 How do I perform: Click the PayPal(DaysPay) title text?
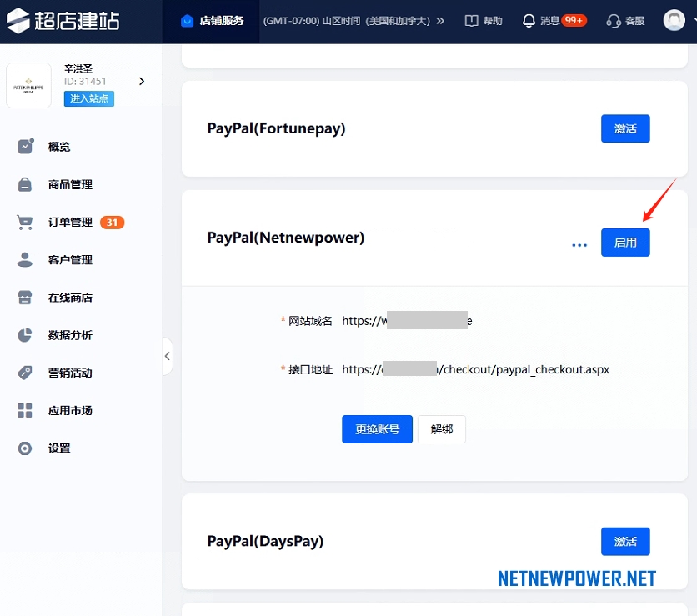[x=265, y=541]
